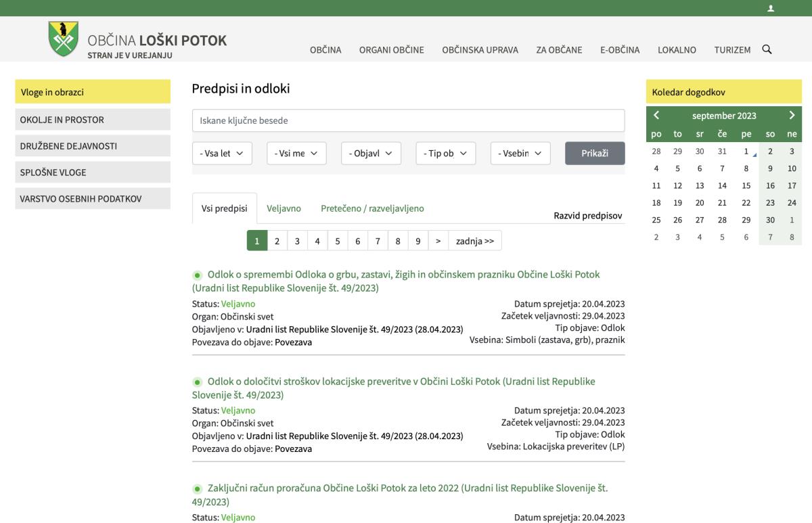Expand the Vsebina dropdown
812x523 pixels.
point(520,153)
